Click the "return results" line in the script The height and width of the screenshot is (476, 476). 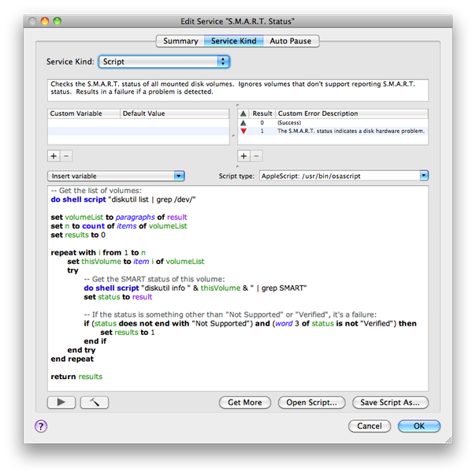pyautogui.click(x=76, y=377)
